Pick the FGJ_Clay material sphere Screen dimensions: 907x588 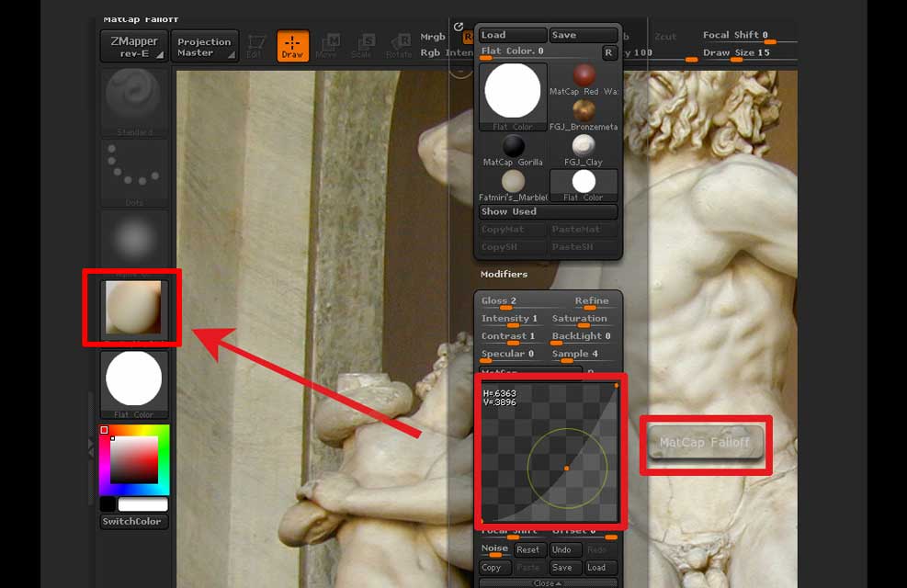pos(584,149)
